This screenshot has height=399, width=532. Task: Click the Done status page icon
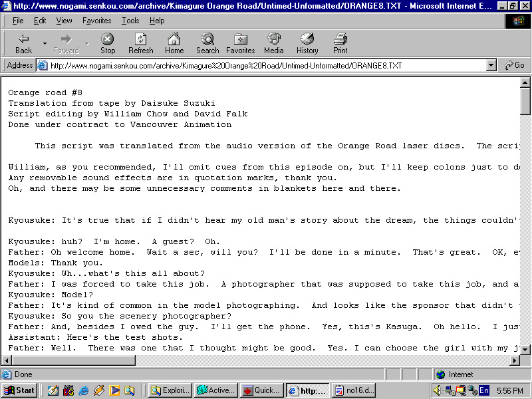(x=6, y=374)
